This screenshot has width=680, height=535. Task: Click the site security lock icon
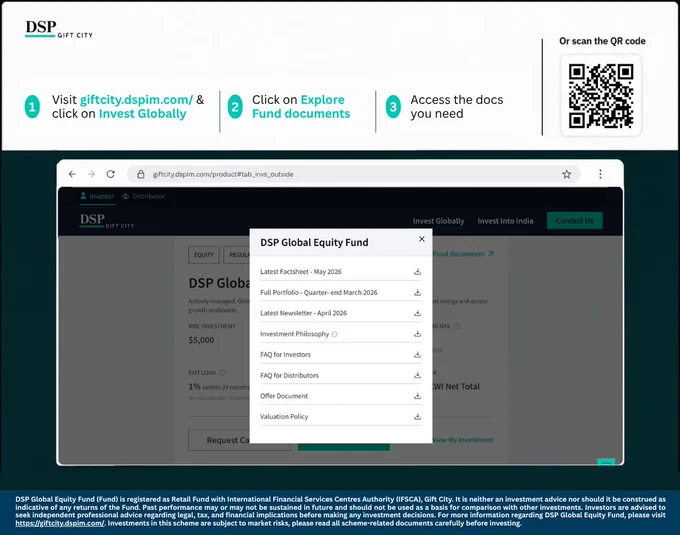point(141,174)
